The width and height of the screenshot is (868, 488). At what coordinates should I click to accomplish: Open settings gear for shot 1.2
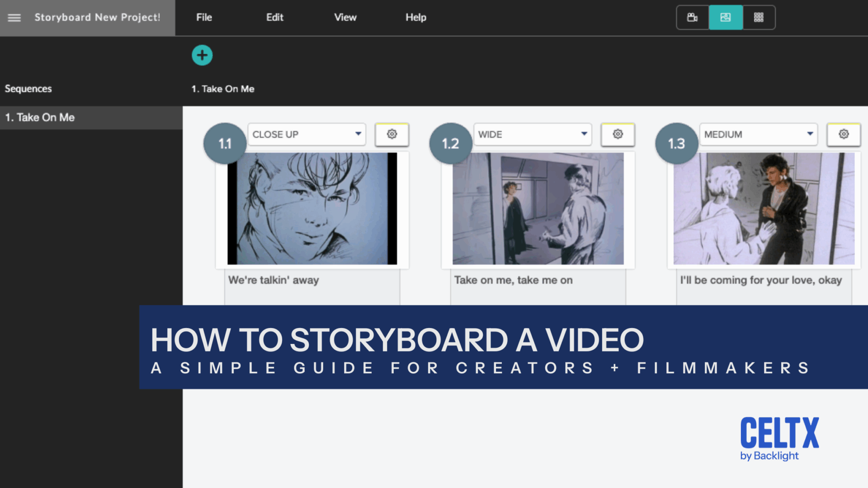click(x=618, y=134)
